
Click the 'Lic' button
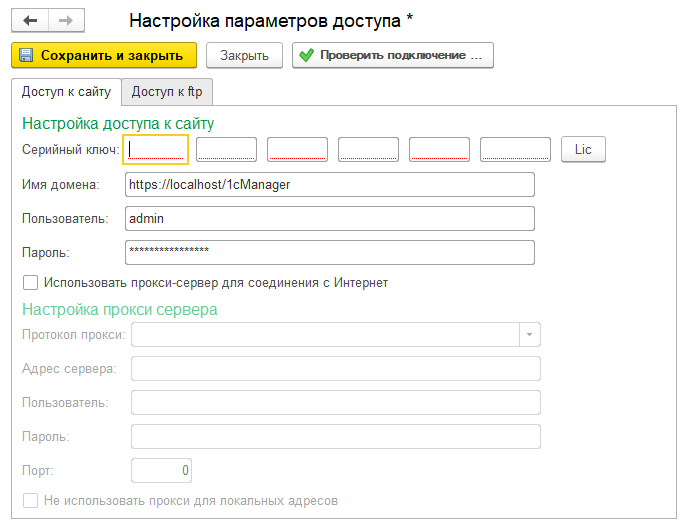pyautogui.click(x=583, y=149)
